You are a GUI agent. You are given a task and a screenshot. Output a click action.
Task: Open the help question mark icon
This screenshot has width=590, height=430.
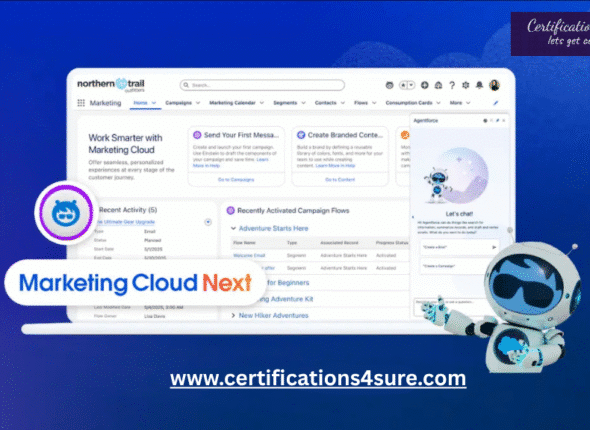click(x=452, y=85)
